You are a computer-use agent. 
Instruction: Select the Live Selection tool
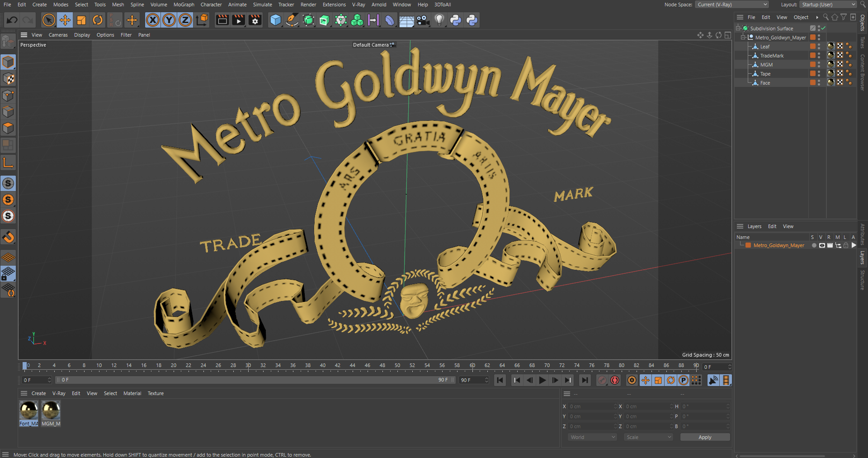point(48,20)
